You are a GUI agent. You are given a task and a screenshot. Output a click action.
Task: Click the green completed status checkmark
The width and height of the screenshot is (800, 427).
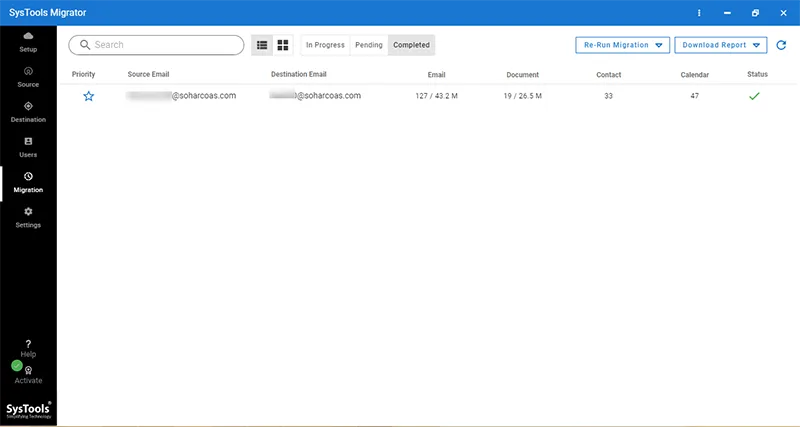754,96
